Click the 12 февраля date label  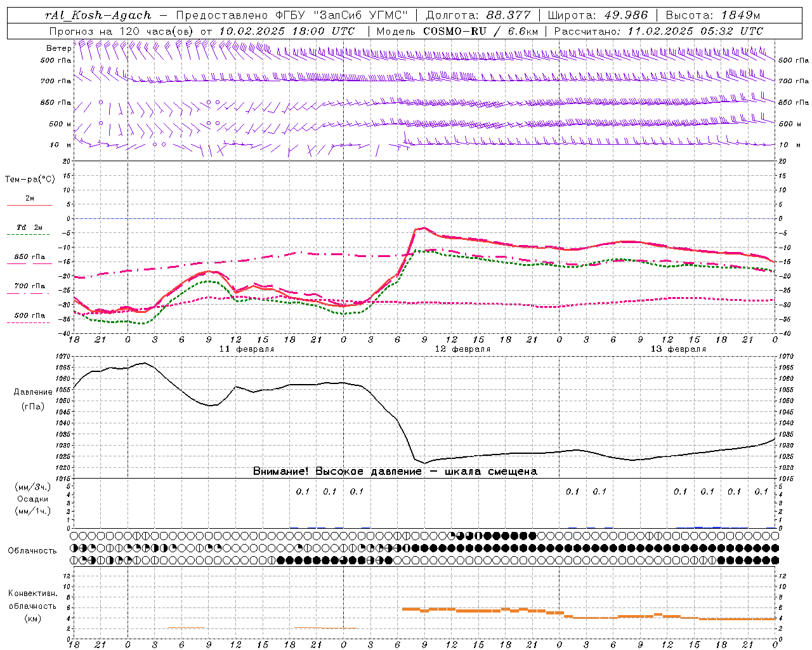pos(462,349)
